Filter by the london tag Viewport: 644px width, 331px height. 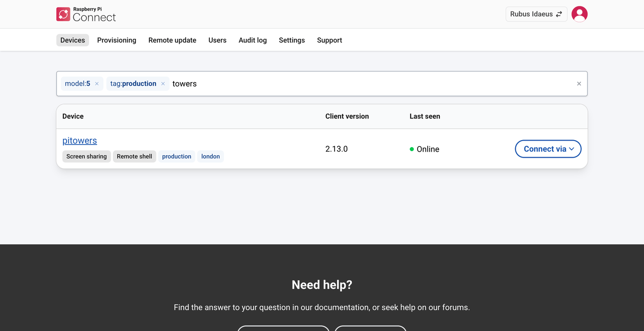coord(210,157)
